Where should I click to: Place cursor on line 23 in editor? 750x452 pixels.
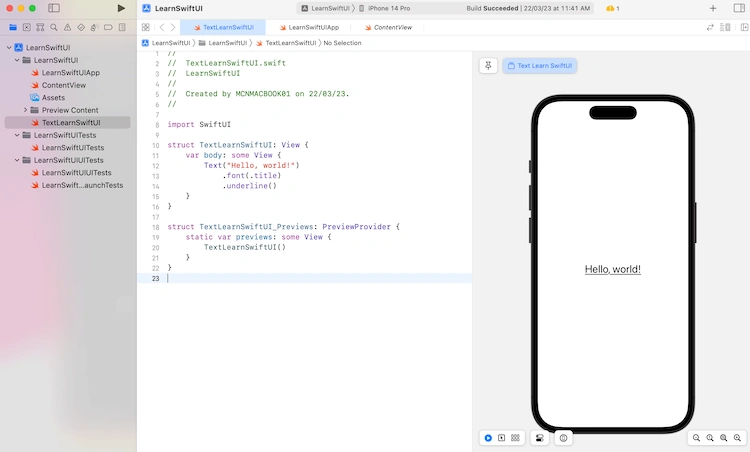pyautogui.click(x=304, y=278)
